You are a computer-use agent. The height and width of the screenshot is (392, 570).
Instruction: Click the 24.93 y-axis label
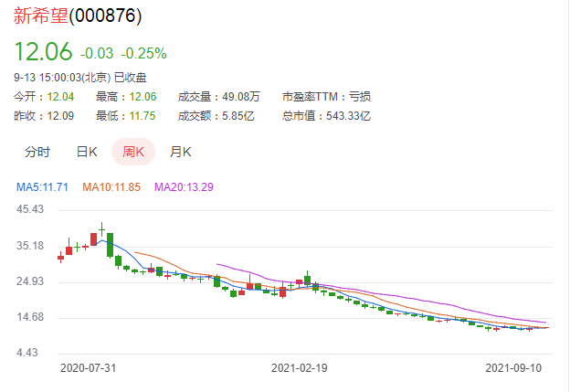pyautogui.click(x=30, y=281)
